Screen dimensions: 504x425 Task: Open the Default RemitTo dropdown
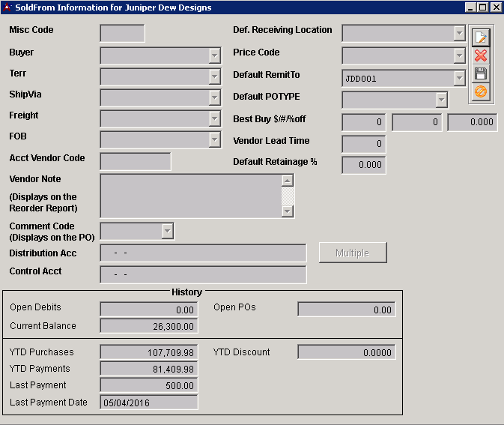(459, 78)
